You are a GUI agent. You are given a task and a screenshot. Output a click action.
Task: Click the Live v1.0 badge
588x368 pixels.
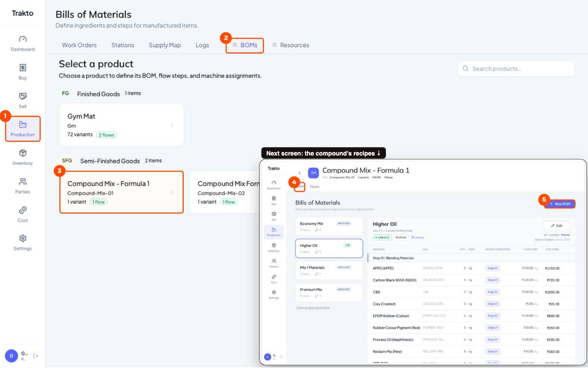coord(382,238)
